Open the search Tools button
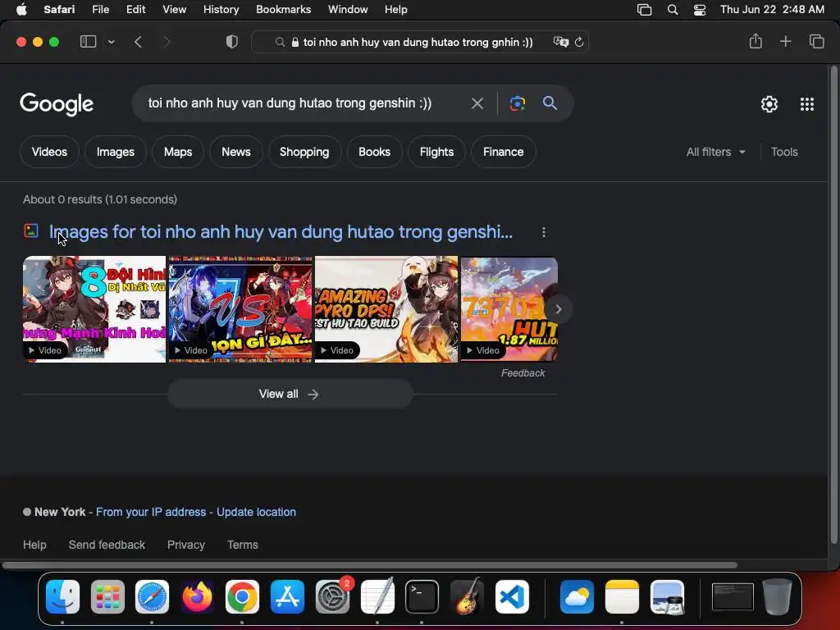Viewport: 840px width, 630px height. coord(784,152)
